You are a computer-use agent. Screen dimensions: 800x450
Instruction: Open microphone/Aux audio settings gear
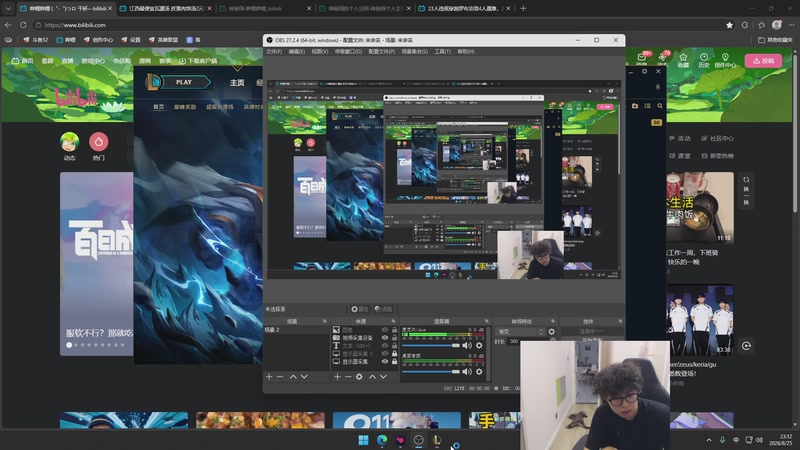point(479,345)
